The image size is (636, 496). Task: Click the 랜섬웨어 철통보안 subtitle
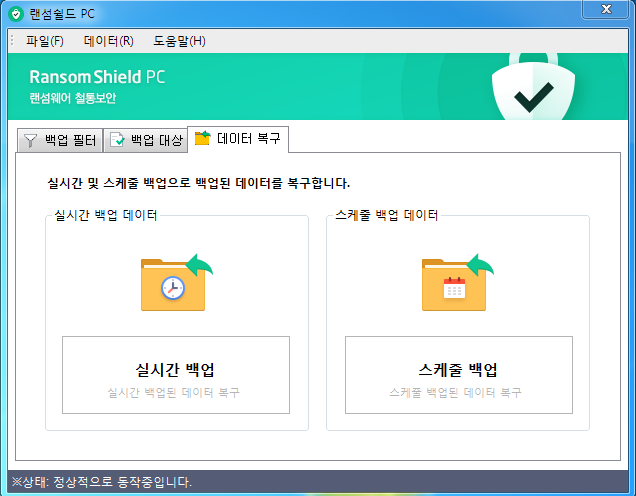pyautogui.click(x=73, y=98)
